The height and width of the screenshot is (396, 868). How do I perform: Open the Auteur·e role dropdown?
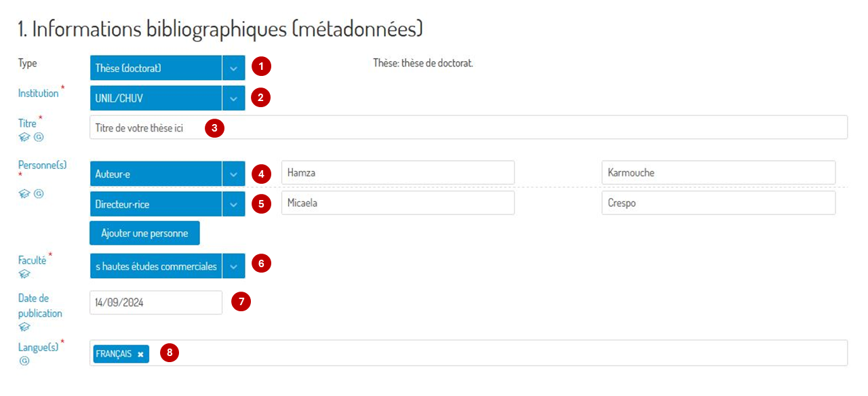click(x=233, y=174)
